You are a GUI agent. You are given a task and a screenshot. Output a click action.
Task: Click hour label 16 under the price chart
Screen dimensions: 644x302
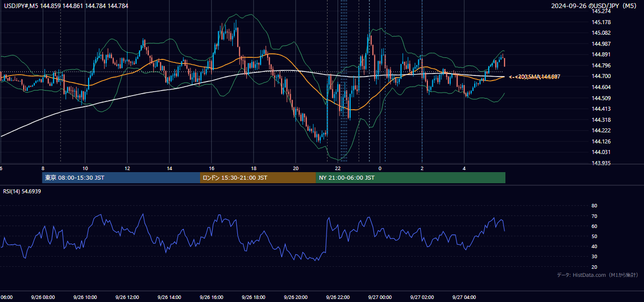[212, 169]
